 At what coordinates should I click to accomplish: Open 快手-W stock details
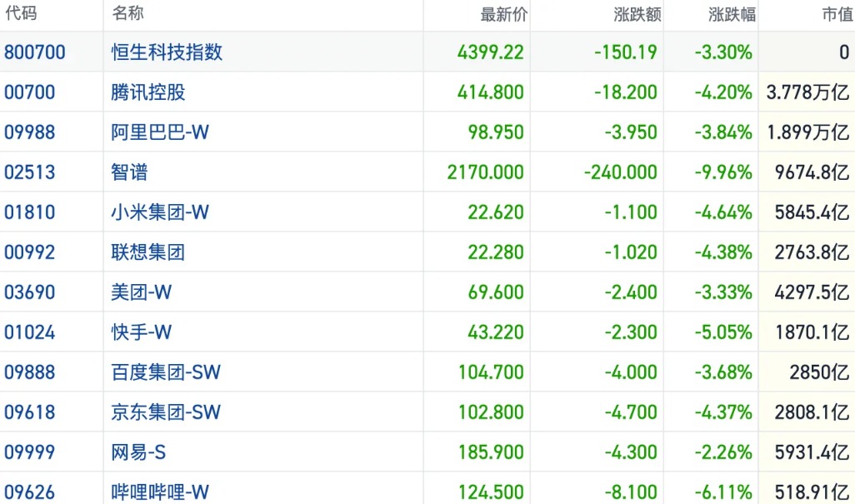(141, 332)
